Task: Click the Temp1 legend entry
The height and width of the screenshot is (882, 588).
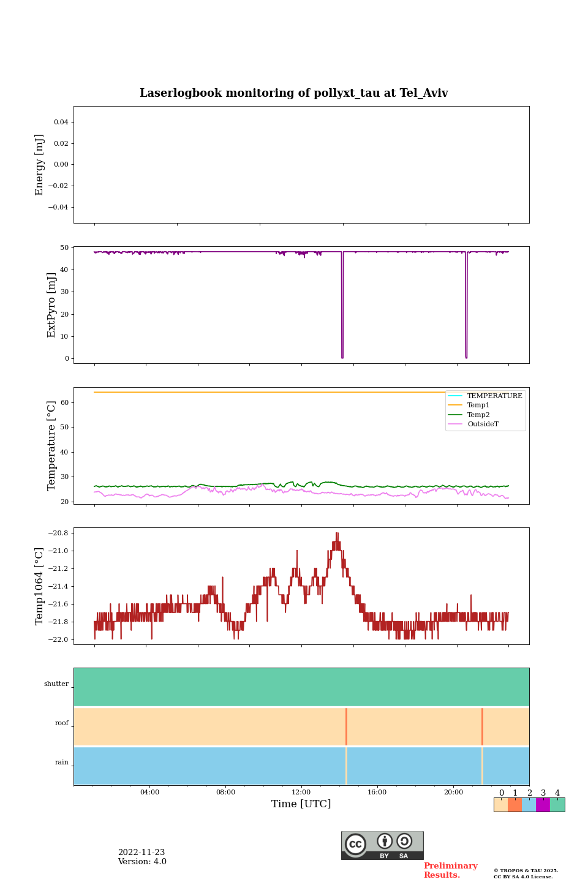Action: coord(469,405)
